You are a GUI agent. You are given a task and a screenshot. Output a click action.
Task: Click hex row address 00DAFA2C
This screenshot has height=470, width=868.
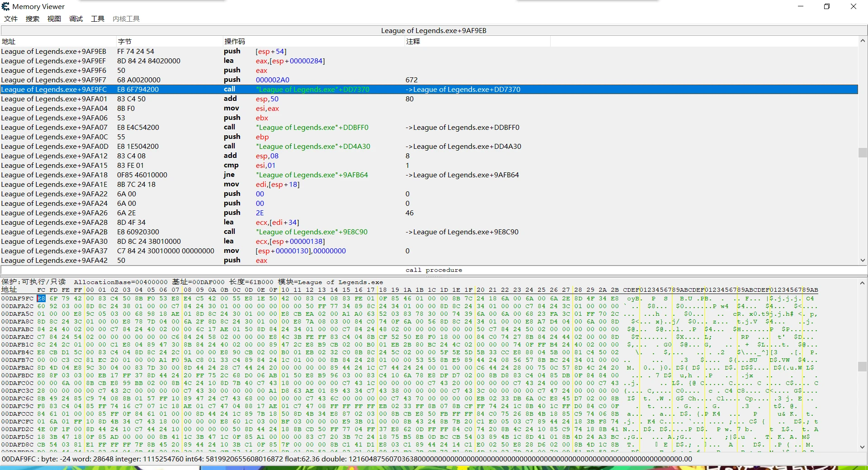tap(17, 306)
